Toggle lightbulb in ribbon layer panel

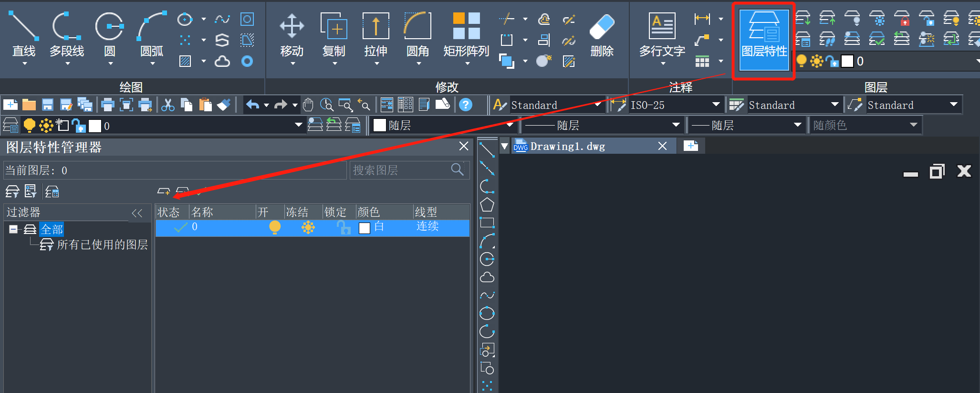click(x=802, y=61)
